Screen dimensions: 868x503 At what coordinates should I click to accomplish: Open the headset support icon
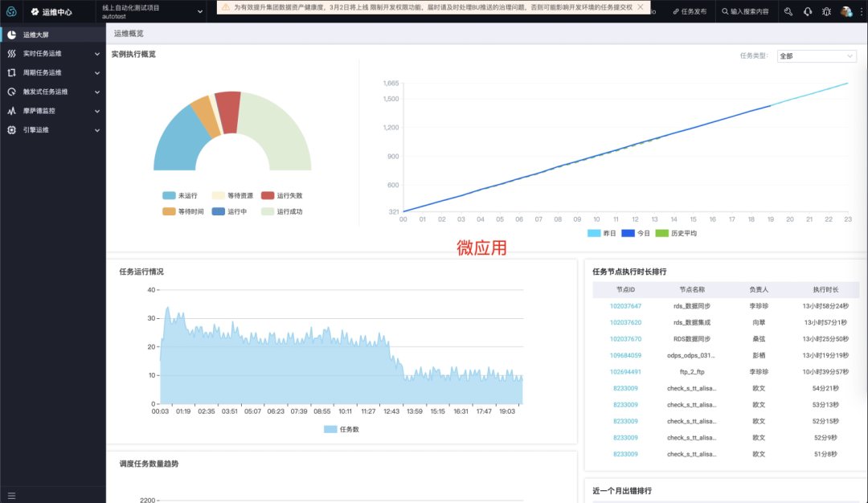pos(808,11)
